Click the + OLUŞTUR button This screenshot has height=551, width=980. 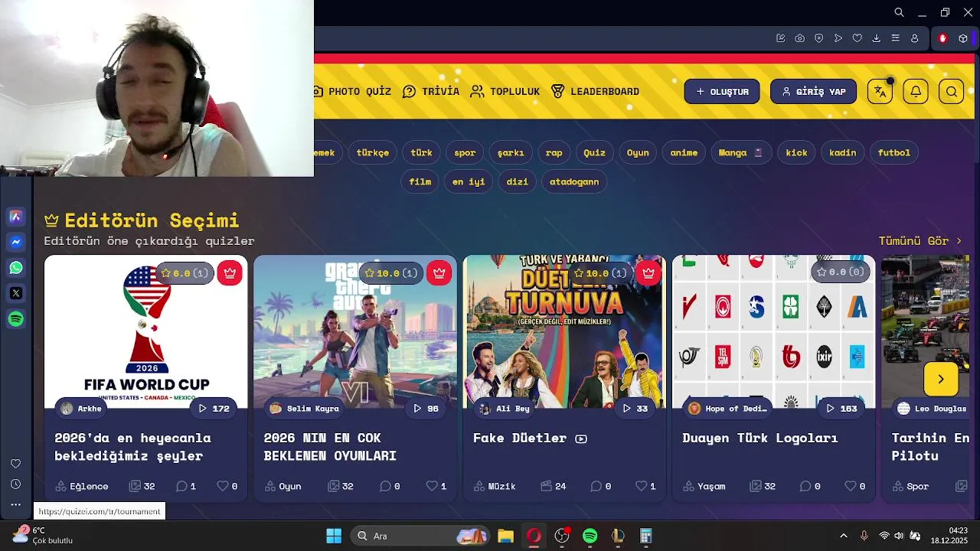722,92
